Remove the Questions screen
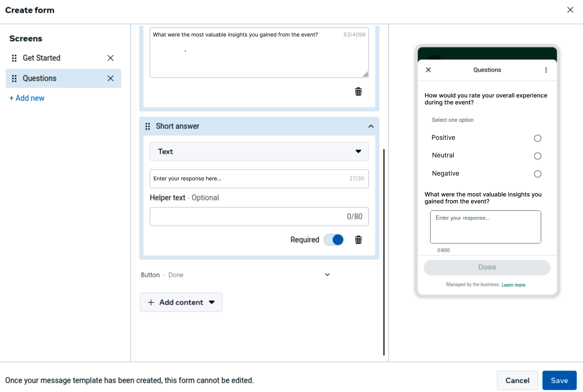The height and width of the screenshot is (392, 583). 110,79
